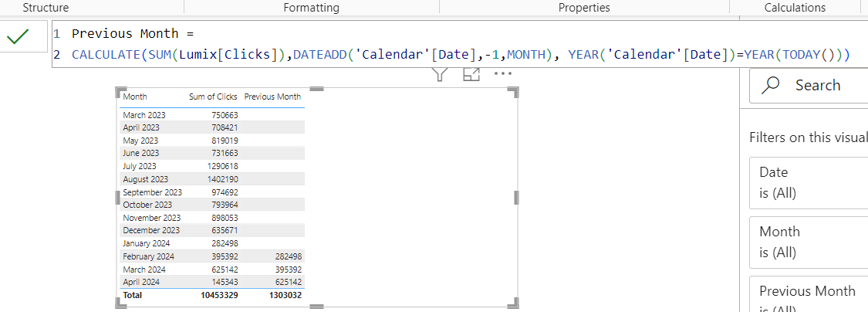
Task: Expand the Previous Month filter card
Action: coord(809,294)
